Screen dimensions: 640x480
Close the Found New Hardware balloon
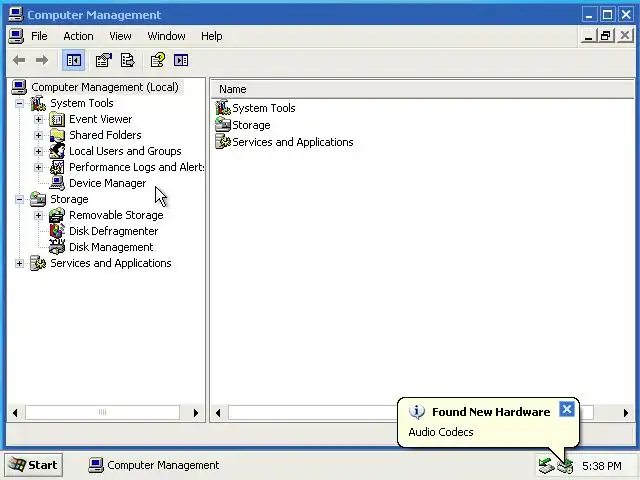(x=567, y=409)
